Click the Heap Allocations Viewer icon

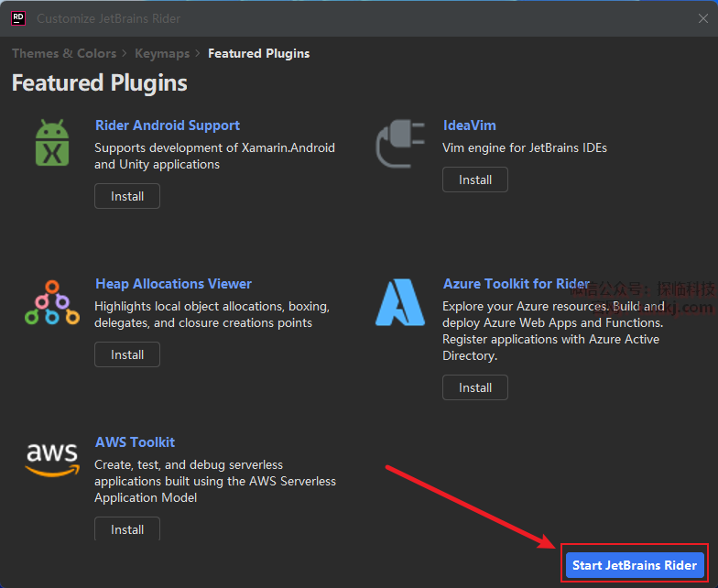click(x=52, y=303)
